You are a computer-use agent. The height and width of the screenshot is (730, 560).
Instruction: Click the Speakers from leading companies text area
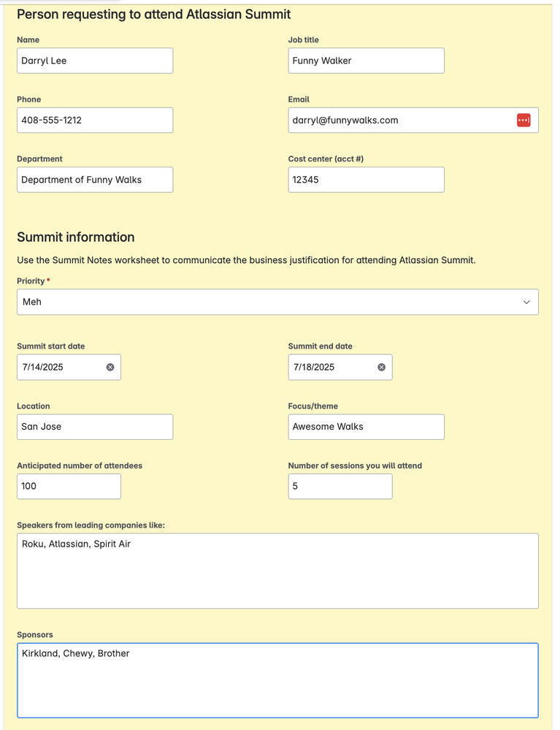click(277, 571)
